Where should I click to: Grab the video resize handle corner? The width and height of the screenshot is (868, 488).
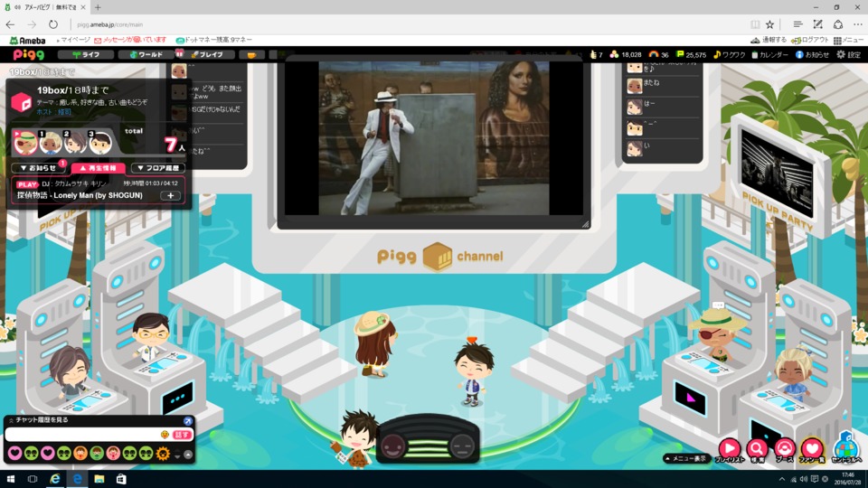(585, 223)
